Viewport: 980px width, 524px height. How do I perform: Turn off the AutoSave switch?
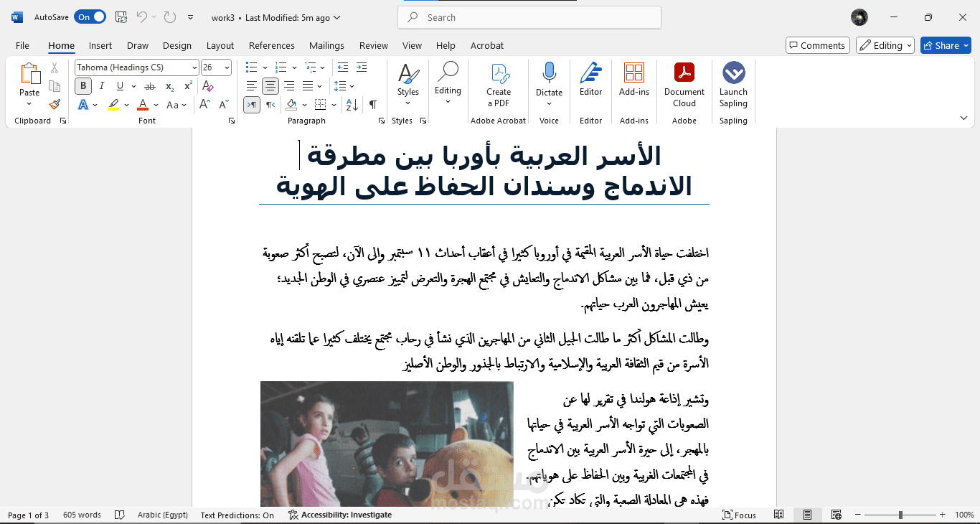[90, 17]
